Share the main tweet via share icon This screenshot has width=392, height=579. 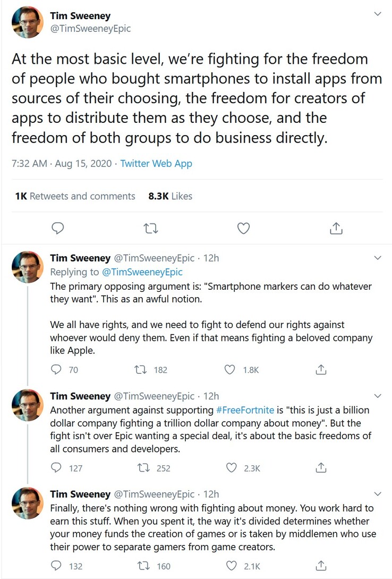tap(336, 229)
